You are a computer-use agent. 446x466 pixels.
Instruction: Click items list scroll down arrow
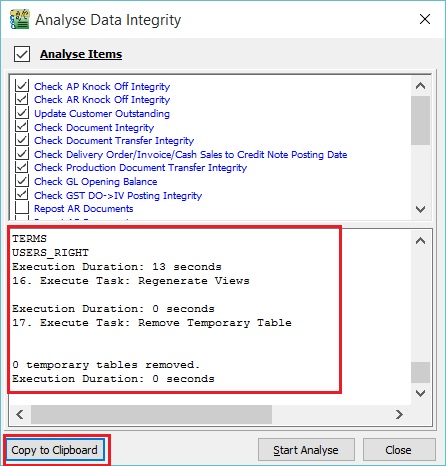tap(420, 209)
